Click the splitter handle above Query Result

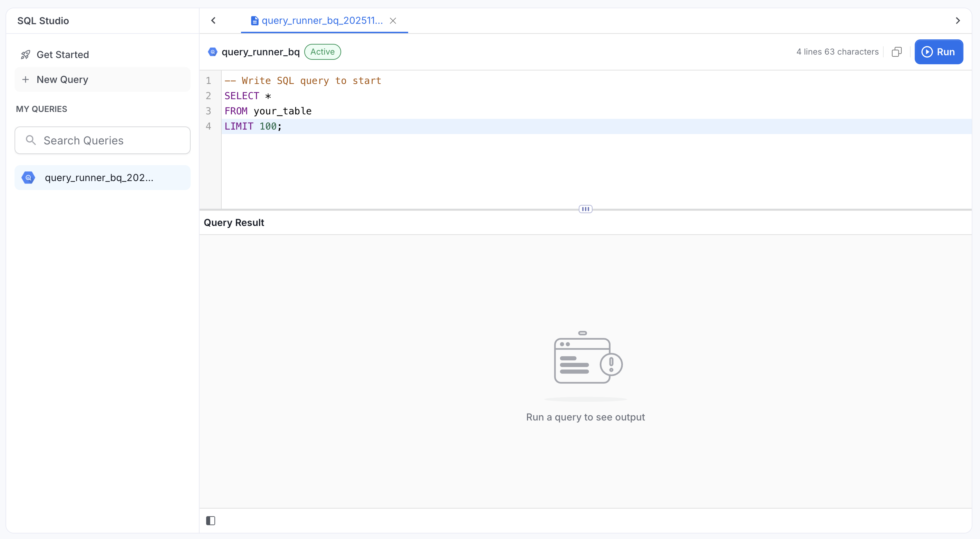point(586,209)
